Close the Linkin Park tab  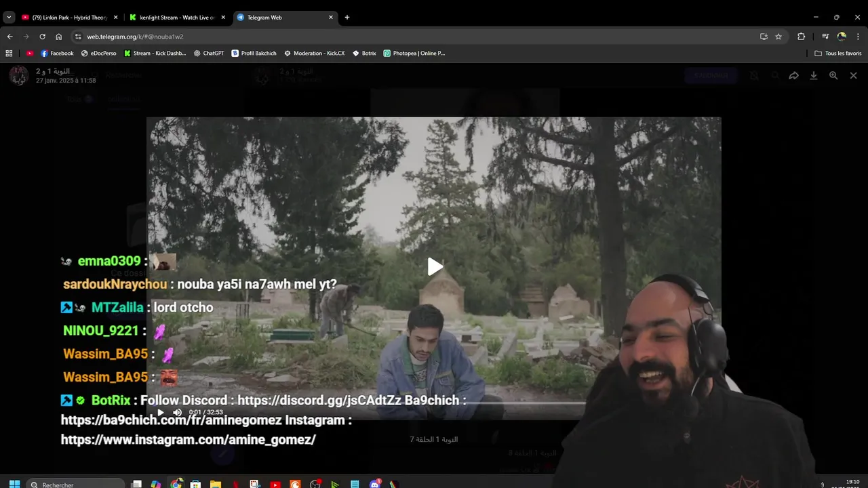tap(115, 18)
